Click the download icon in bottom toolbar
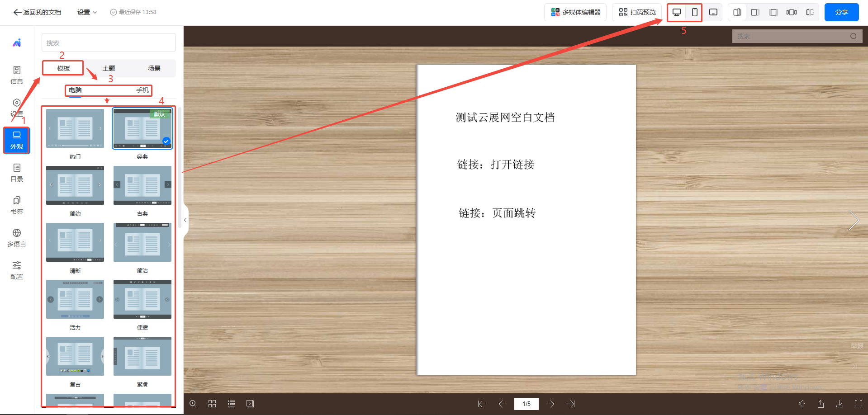868x415 pixels. tap(840, 404)
